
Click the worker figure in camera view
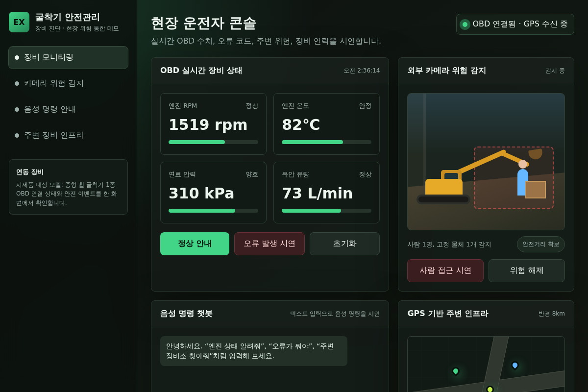pyautogui.click(x=523, y=178)
